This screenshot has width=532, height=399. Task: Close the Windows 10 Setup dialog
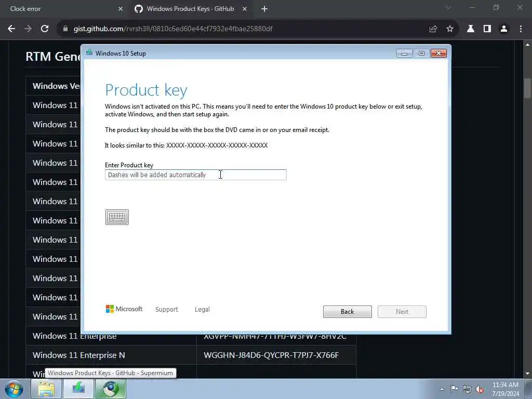click(438, 54)
